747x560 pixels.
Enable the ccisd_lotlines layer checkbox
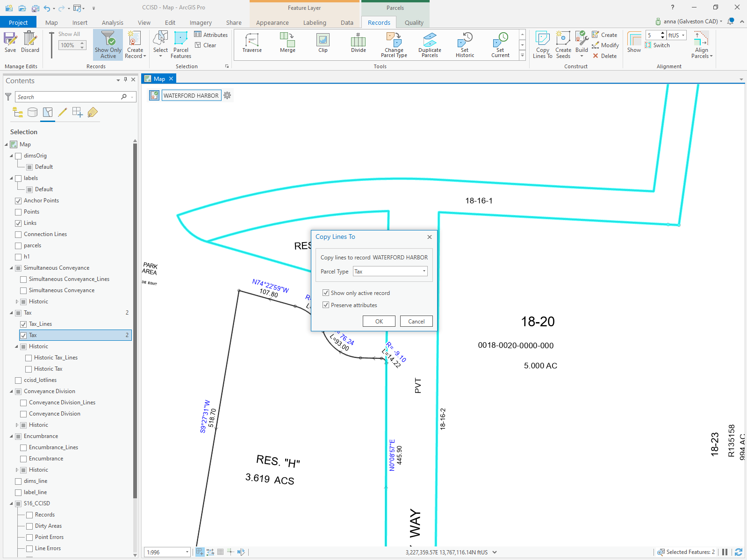pos(18,380)
